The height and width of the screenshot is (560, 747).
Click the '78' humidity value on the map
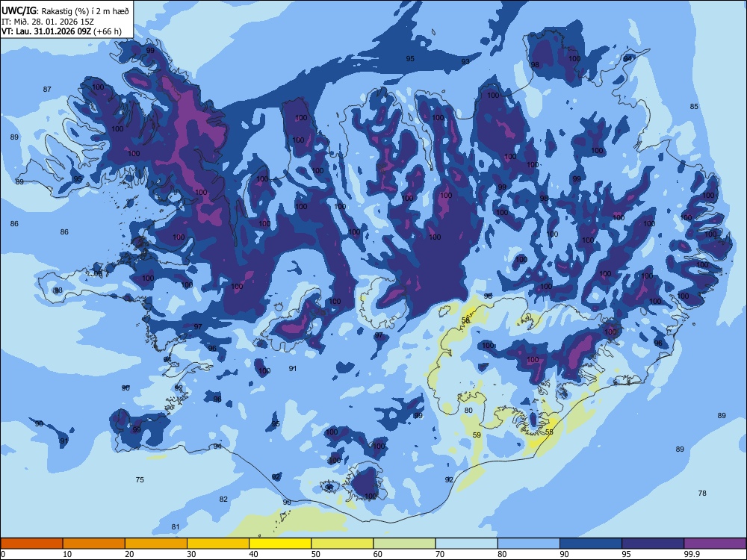[x=702, y=494]
